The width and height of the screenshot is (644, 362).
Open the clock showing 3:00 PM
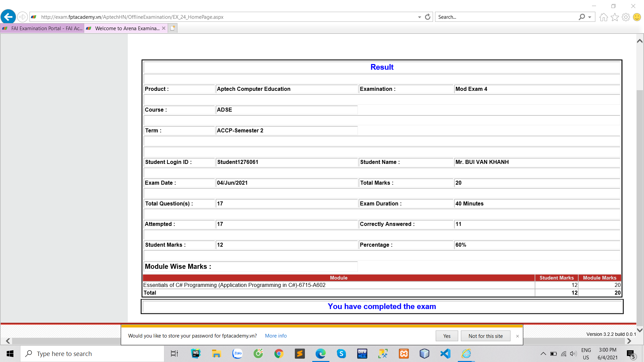(607, 354)
